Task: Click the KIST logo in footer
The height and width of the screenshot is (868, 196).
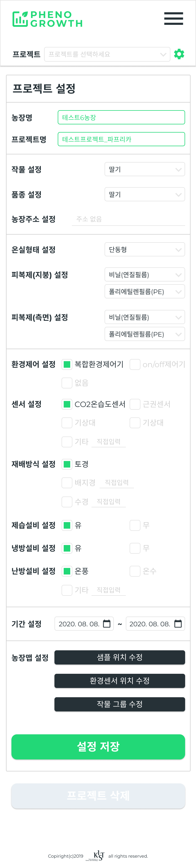Action: (x=99, y=855)
